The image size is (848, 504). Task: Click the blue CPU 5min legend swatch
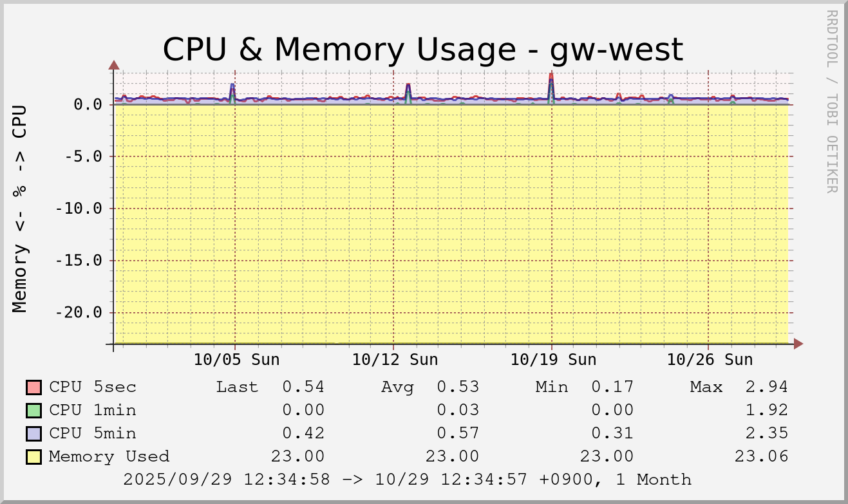[34, 434]
